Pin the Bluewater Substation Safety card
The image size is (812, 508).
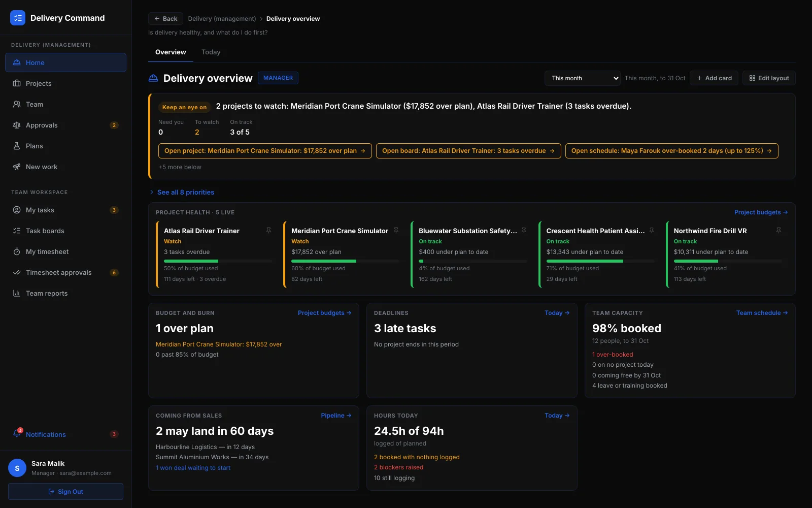point(524,231)
